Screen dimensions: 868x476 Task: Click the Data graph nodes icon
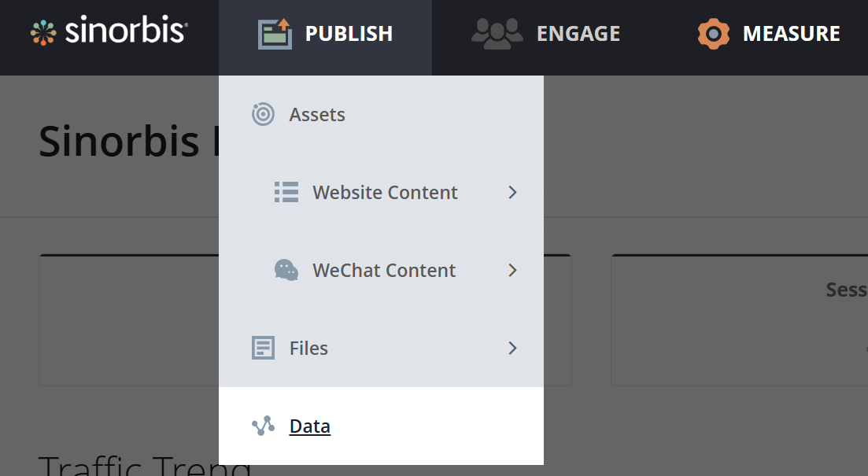tap(263, 426)
